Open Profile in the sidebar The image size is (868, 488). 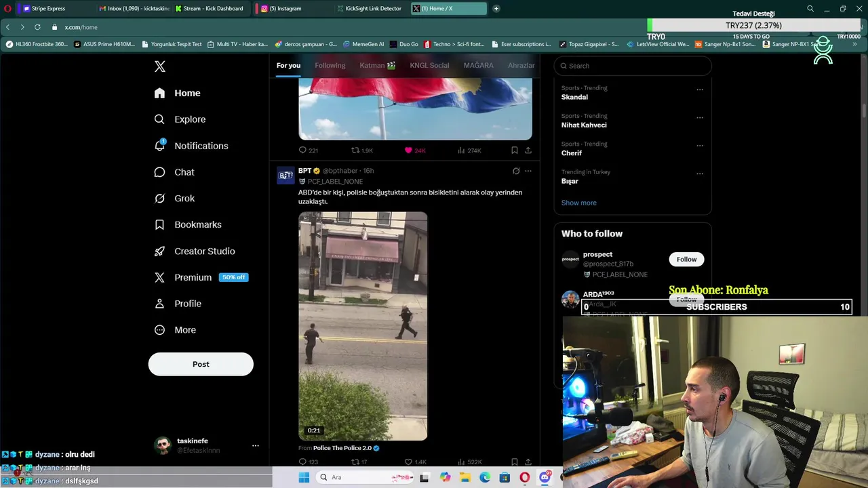click(x=178, y=304)
